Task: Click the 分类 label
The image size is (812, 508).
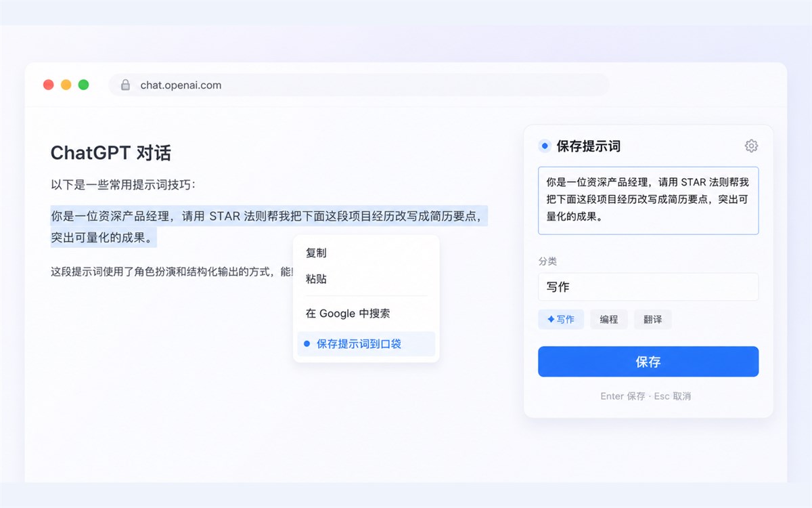Action: (x=547, y=261)
